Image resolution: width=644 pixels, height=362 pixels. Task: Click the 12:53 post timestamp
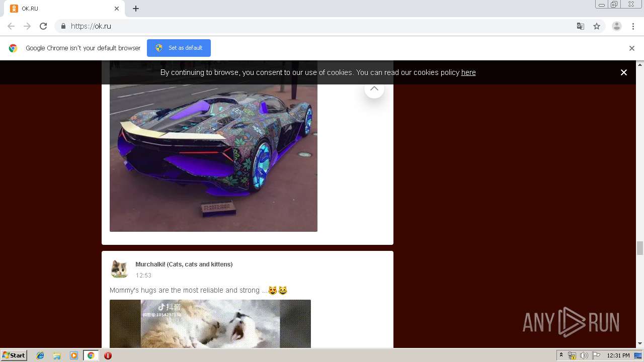[x=143, y=276]
